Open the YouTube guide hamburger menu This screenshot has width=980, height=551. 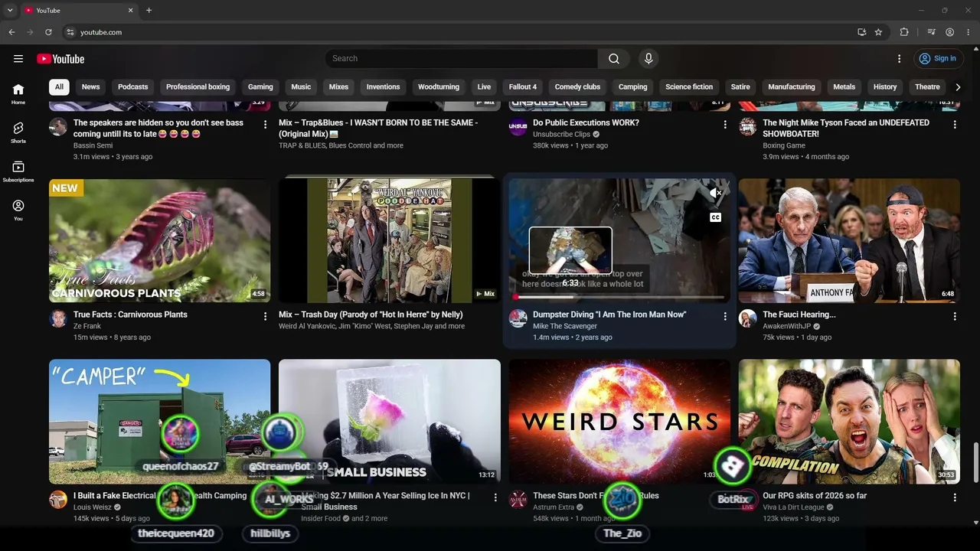pyautogui.click(x=18, y=59)
